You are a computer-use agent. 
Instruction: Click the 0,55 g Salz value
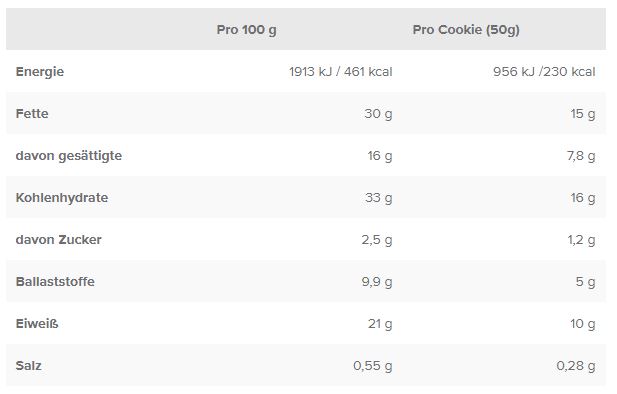[x=373, y=366]
